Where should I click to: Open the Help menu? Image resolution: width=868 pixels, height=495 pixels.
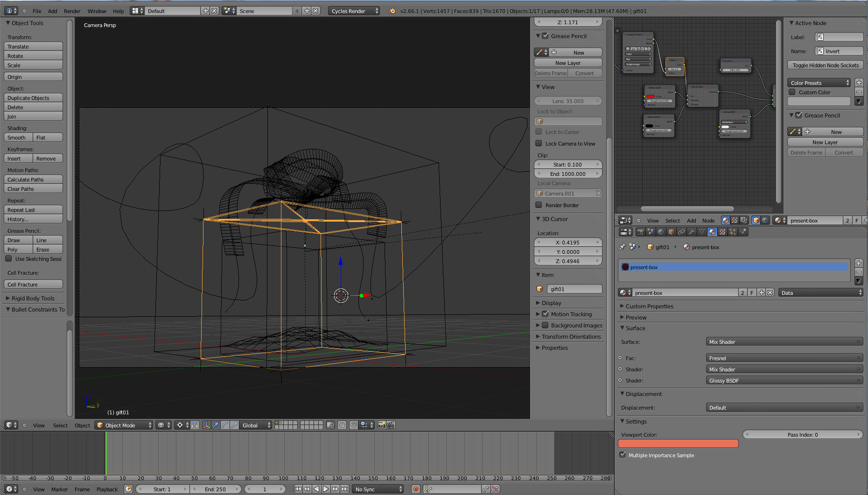[119, 11]
